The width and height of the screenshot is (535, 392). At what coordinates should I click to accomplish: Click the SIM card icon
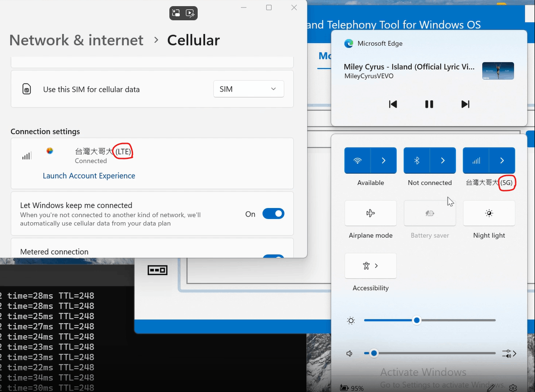coord(26,89)
